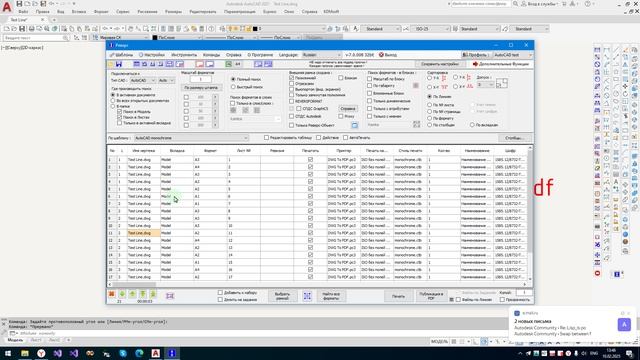Open the Допуск value dropdown

(x=485, y=84)
